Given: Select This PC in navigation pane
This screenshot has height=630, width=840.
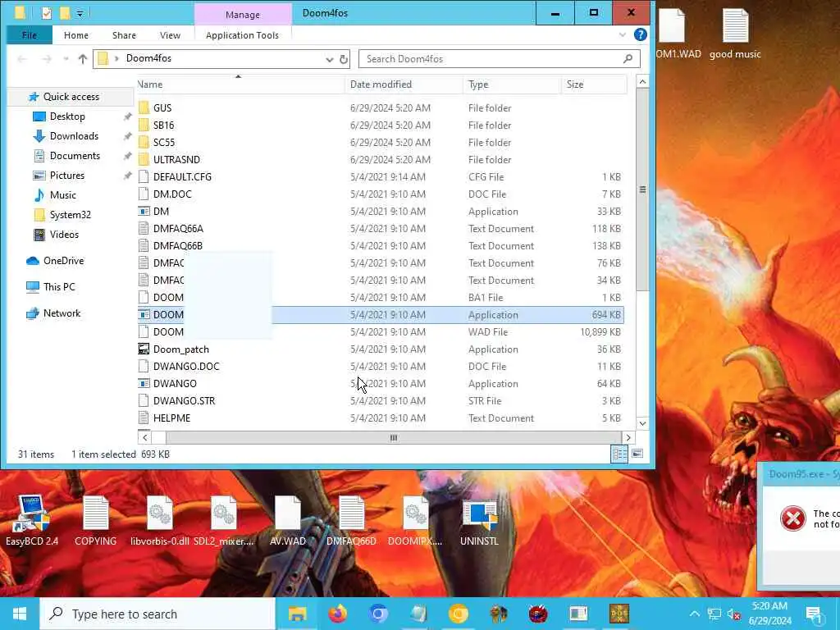Looking at the screenshot, I should 59,287.
